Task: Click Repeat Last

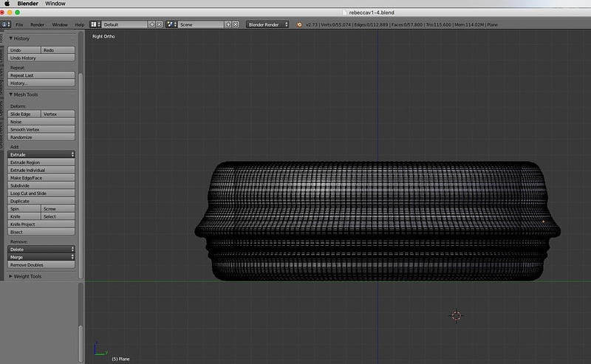Action: coord(41,75)
